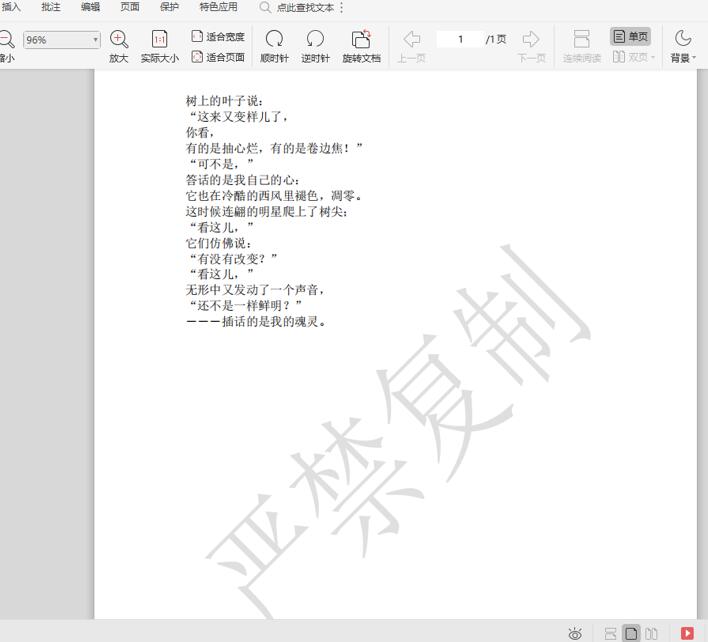The width and height of the screenshot is (708, 642).
Task: Open the vertical dots more options
Action: click(341, 8)
